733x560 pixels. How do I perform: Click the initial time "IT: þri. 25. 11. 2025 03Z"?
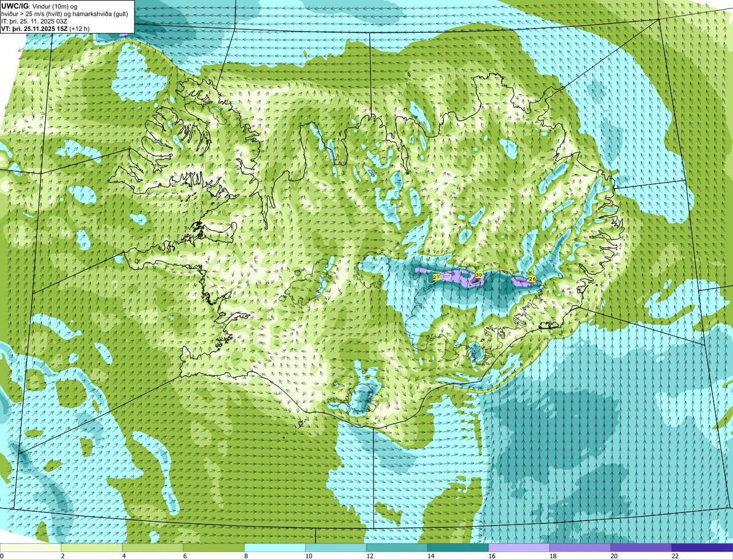pyautogui.click(x=34, y=21)
